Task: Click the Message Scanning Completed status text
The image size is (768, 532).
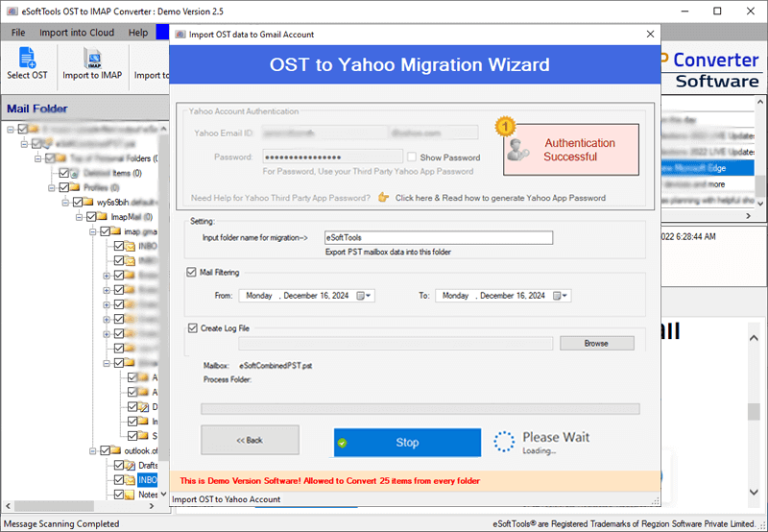Action: tap(61, 523)
